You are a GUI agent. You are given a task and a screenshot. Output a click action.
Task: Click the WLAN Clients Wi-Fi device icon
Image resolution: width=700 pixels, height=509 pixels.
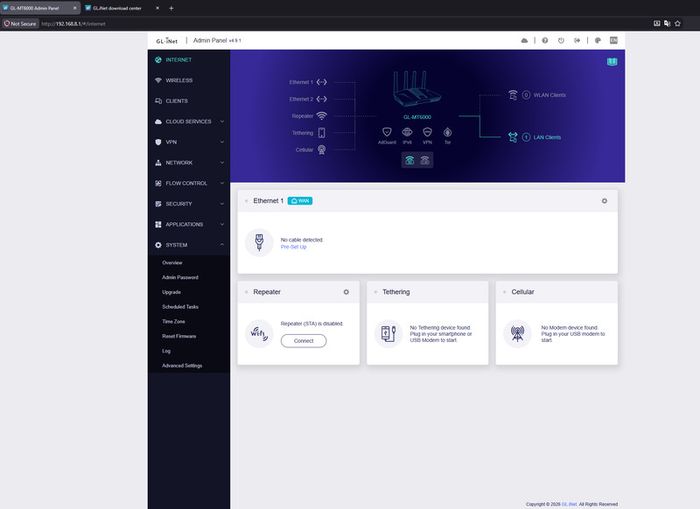pyautogui.click(x=512, y=95)
